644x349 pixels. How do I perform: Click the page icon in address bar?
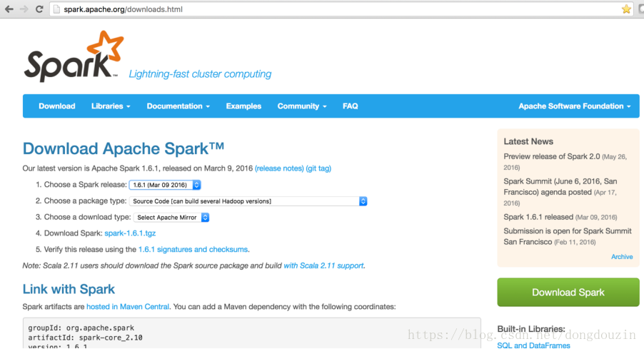click(56, 9)
